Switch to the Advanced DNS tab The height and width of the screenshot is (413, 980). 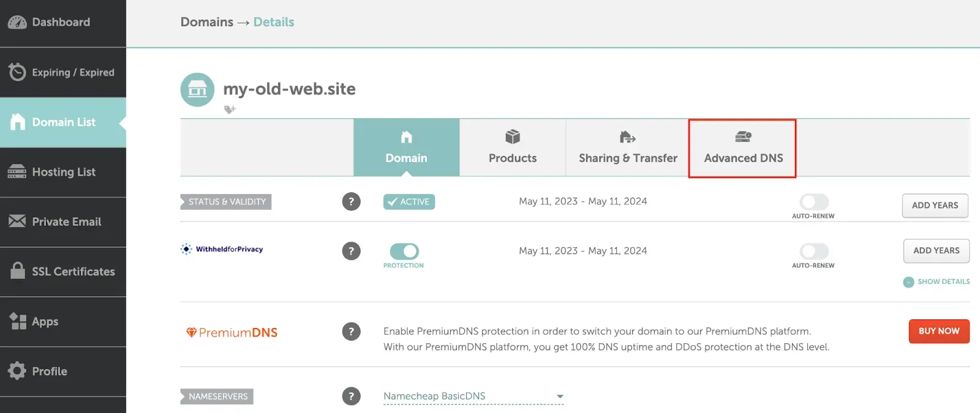click(742, 148)
